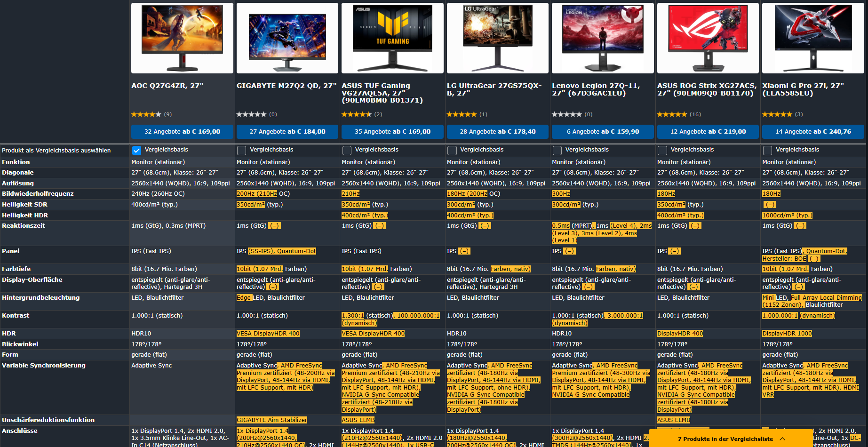Click Xiaomi's 1000cd/m² (typ.) HDR value
The image size is (868, 447).
click(x=787, y=215)
